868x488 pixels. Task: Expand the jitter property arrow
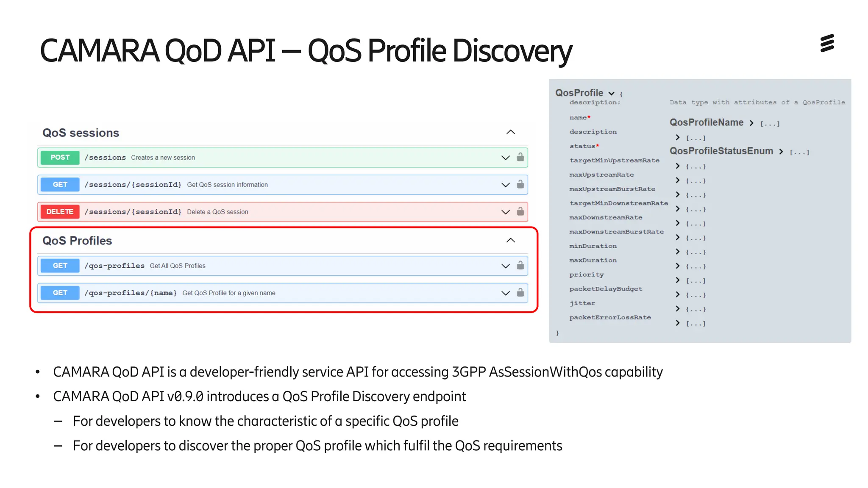click(677, 309)
